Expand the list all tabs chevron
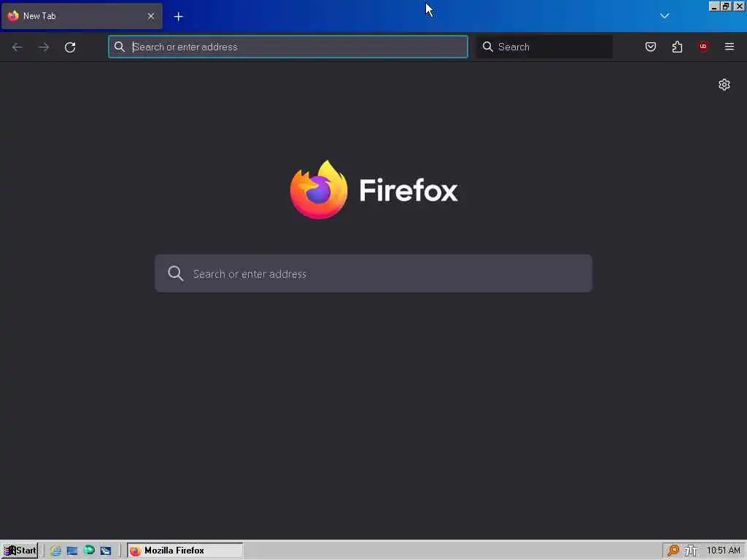 [665, 16]
